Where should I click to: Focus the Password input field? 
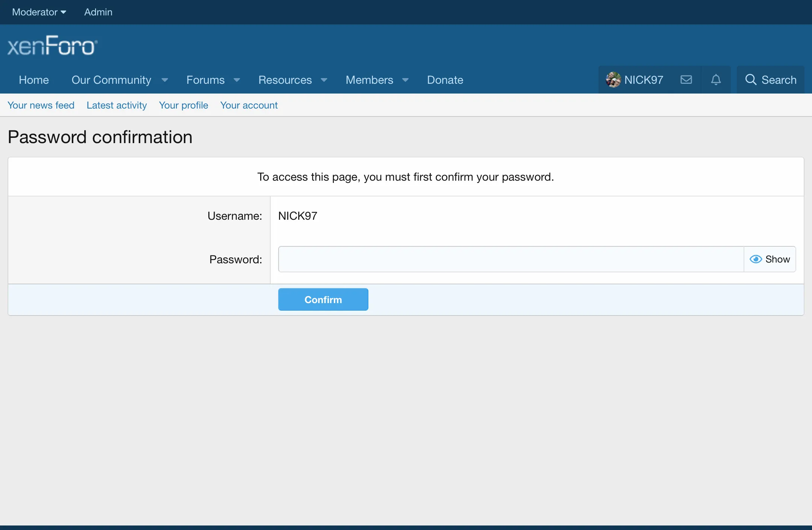(511, 259)
